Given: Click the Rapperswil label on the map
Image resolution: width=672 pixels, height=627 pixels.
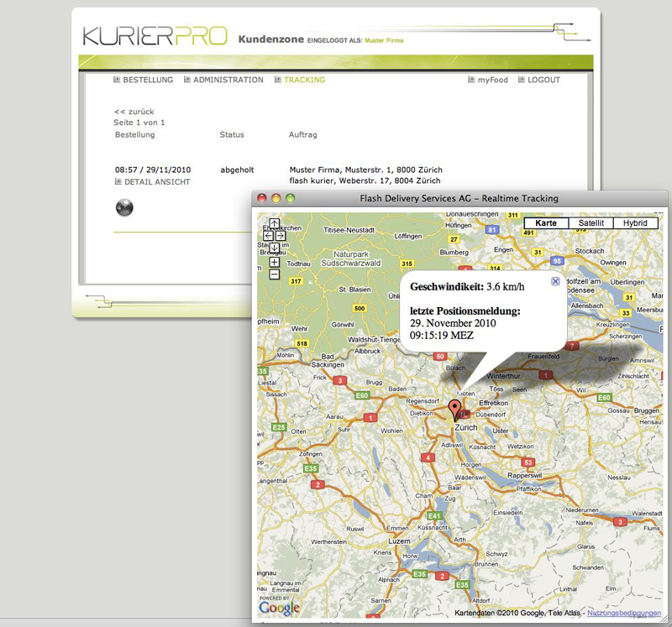Looking at the screenshot, I should (x=524, y=475).
